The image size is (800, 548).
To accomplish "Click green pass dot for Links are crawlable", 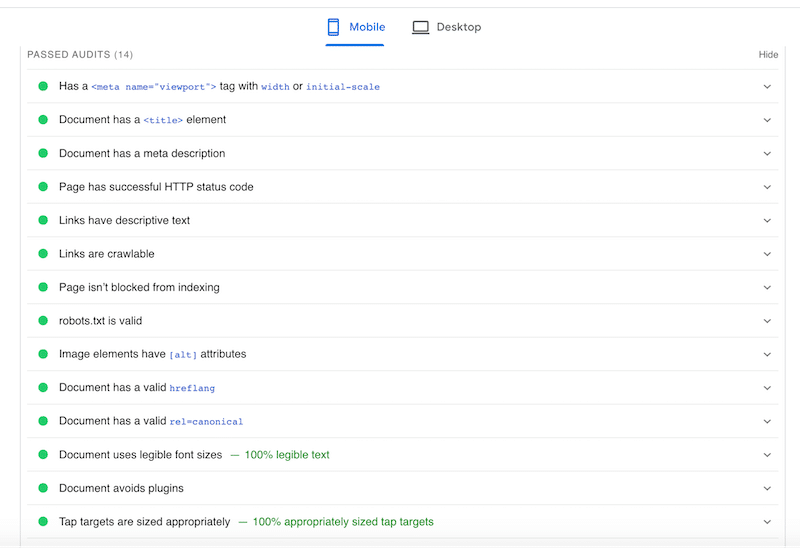I will [43, 254].
